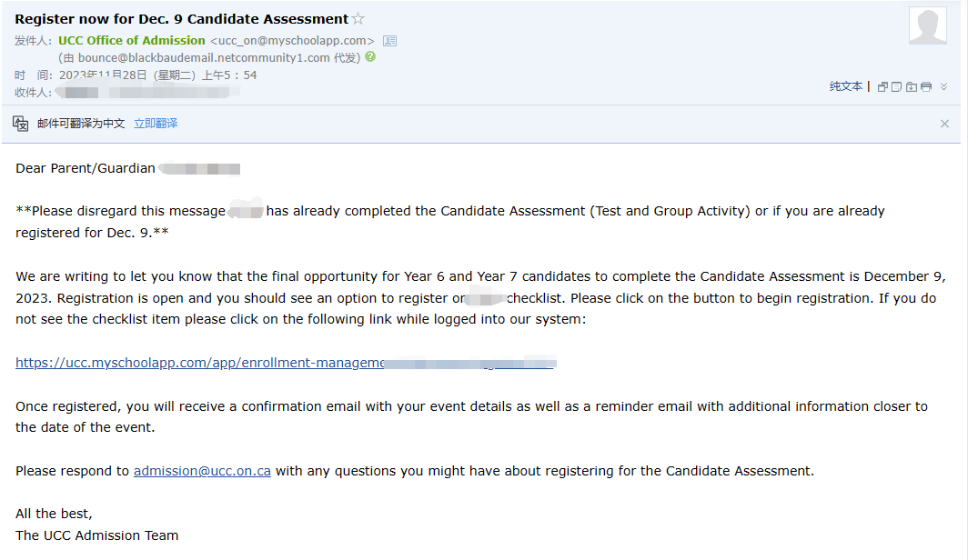Open the email in a new window
This screenshot has width=968, height=560.
pos(882,87)
